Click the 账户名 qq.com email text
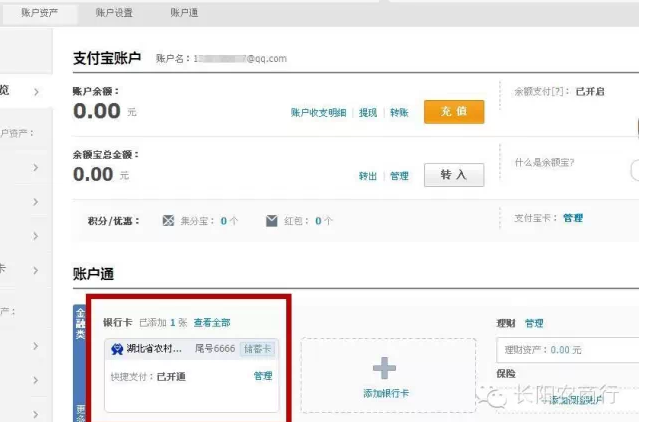This screenshot has width=655, height=422. point(241,58)
